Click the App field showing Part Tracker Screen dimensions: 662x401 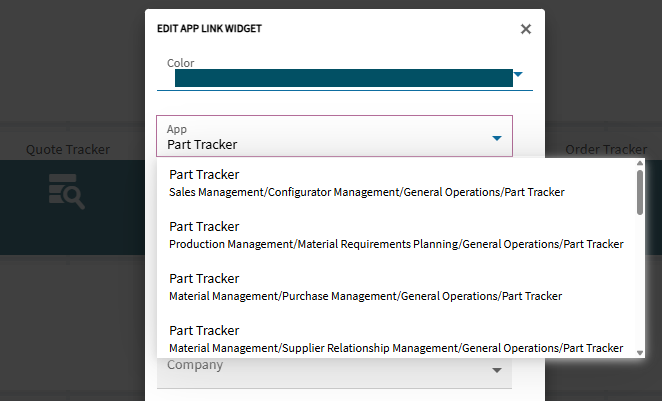tap(320, 137)
